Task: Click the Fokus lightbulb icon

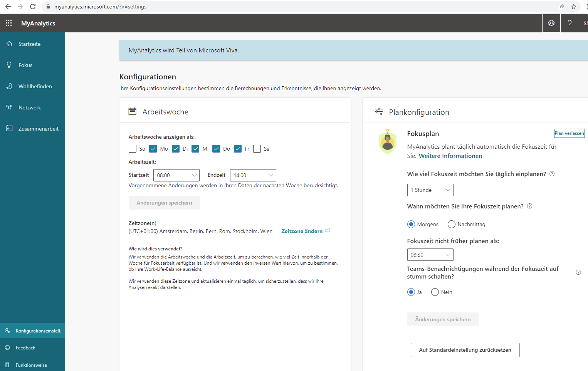Action: click(9, 65)
